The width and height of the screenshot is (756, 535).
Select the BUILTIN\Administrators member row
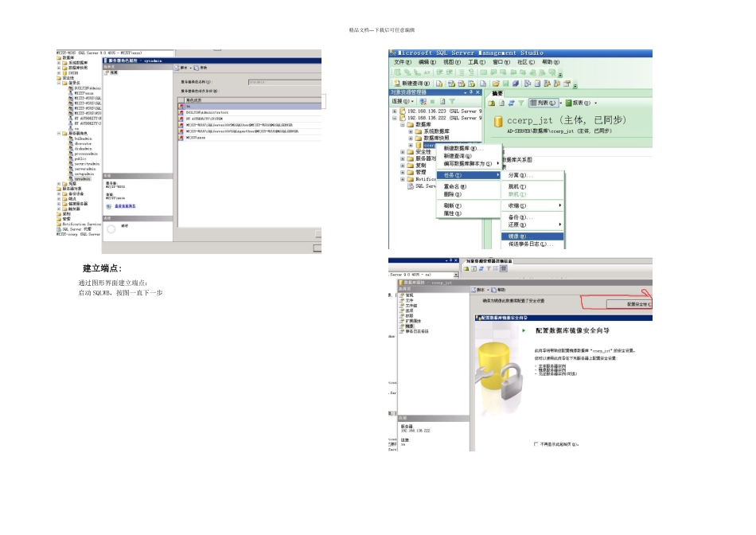[250, 112]
